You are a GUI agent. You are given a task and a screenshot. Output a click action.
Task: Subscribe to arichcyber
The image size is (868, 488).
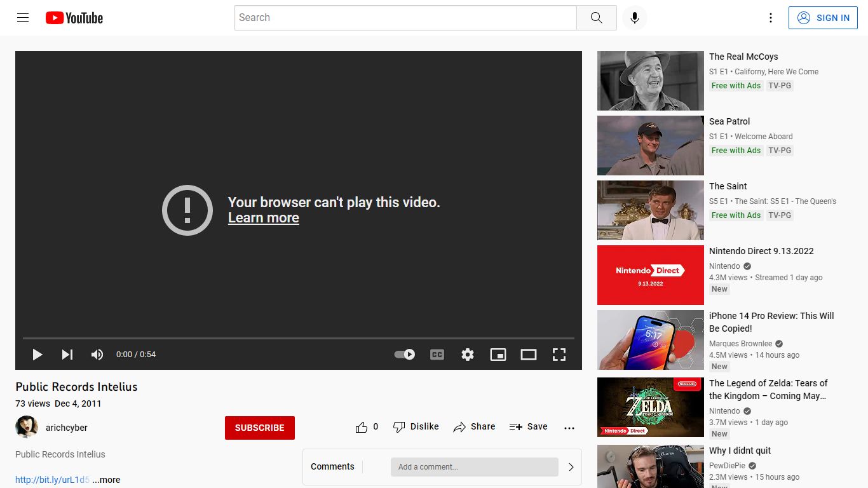pos(260,428)
